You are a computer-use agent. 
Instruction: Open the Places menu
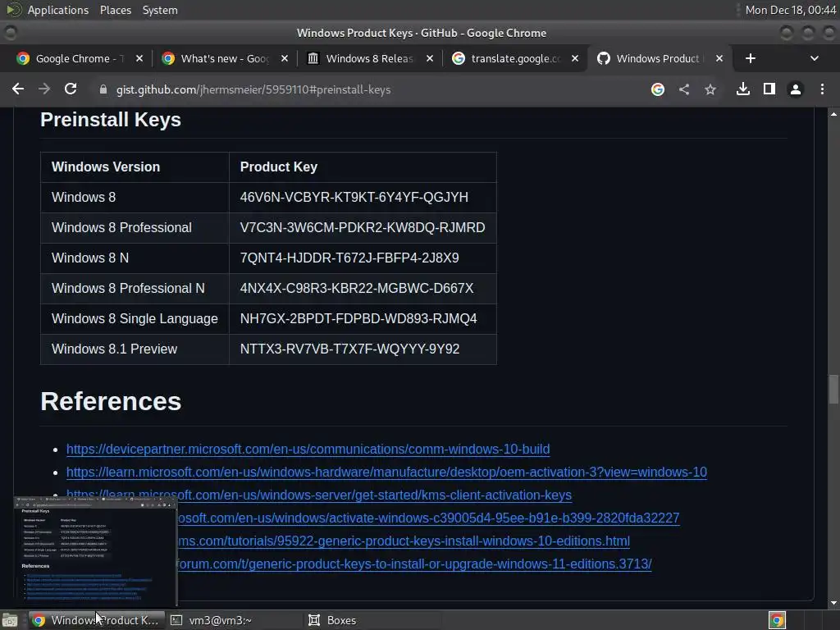click(115, 10)
